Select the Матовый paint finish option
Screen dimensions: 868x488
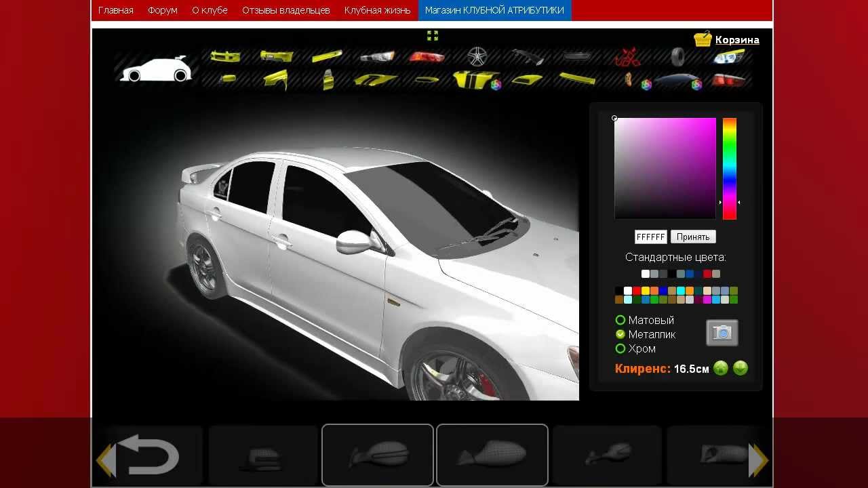[x=620, y=320]
